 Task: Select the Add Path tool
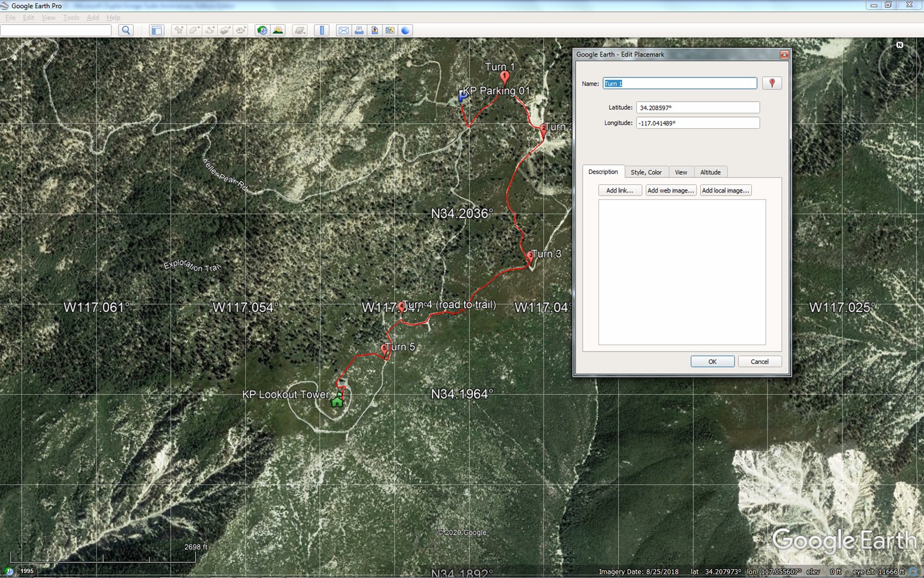click(210, 31)
